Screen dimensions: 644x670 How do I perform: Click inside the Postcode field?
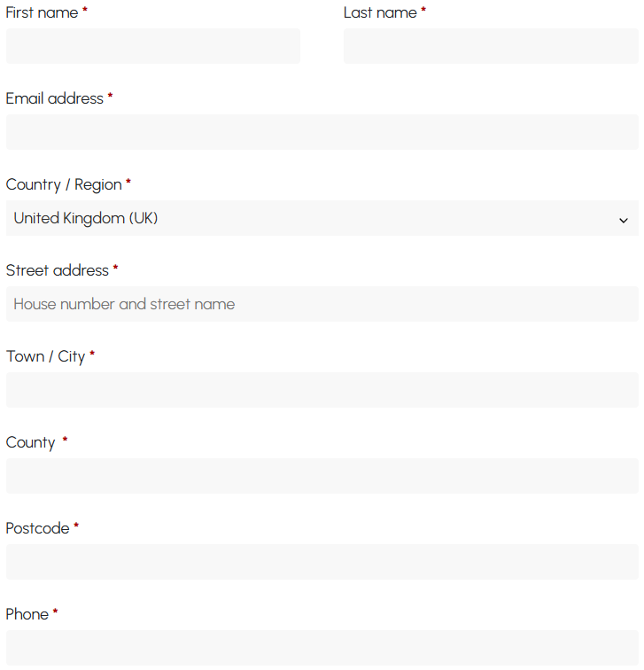coord(322,562)
